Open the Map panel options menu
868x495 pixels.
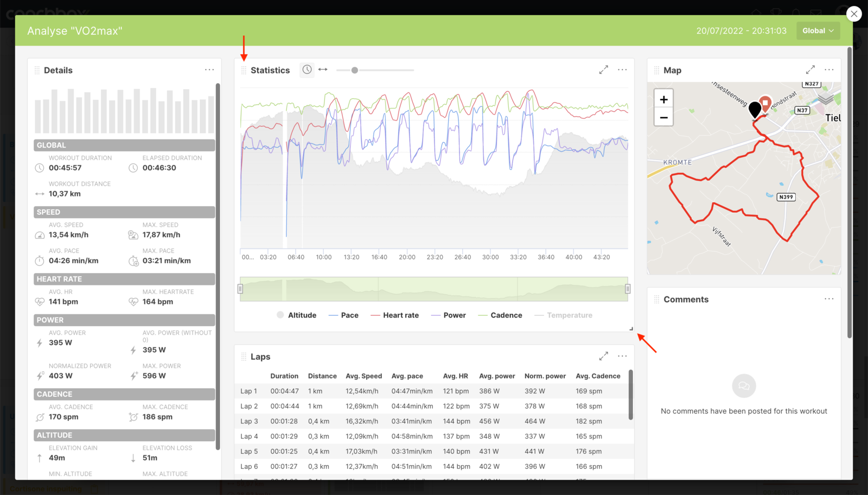(x=829, y=70)
